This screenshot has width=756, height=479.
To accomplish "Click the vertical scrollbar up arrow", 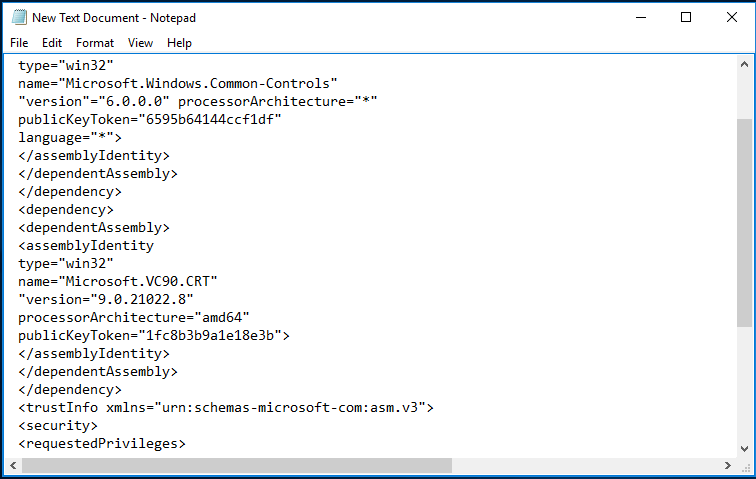I will pyautogui.click(x=744, y=64).
